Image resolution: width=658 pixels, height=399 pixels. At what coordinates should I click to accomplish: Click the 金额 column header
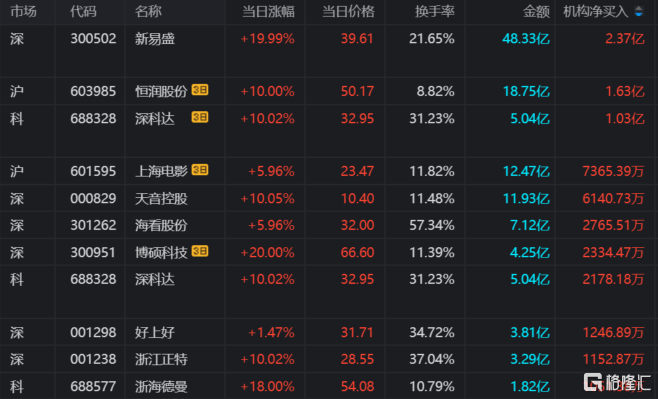click(x=536, y=12)
